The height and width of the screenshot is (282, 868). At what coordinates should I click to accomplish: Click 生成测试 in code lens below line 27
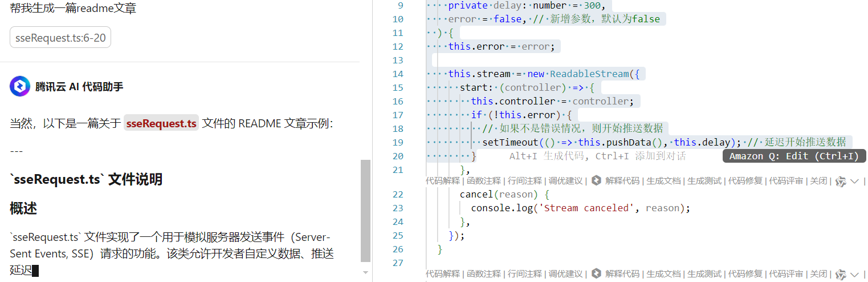click(x=704, y=274)
